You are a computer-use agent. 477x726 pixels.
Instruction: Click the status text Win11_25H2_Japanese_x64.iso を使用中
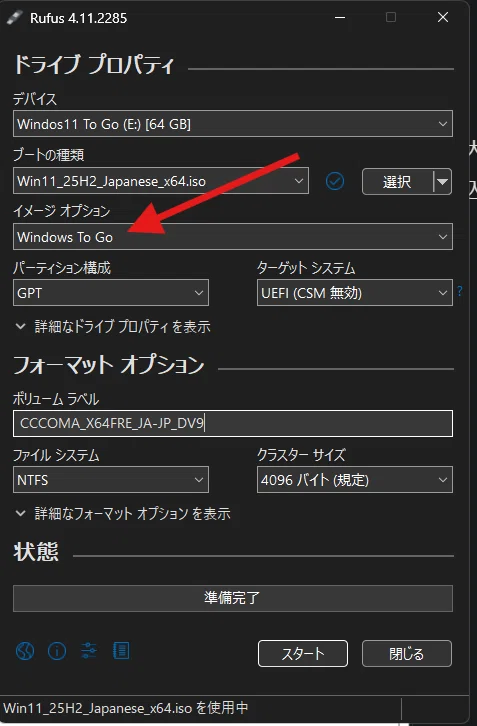(x=126, y=708)
